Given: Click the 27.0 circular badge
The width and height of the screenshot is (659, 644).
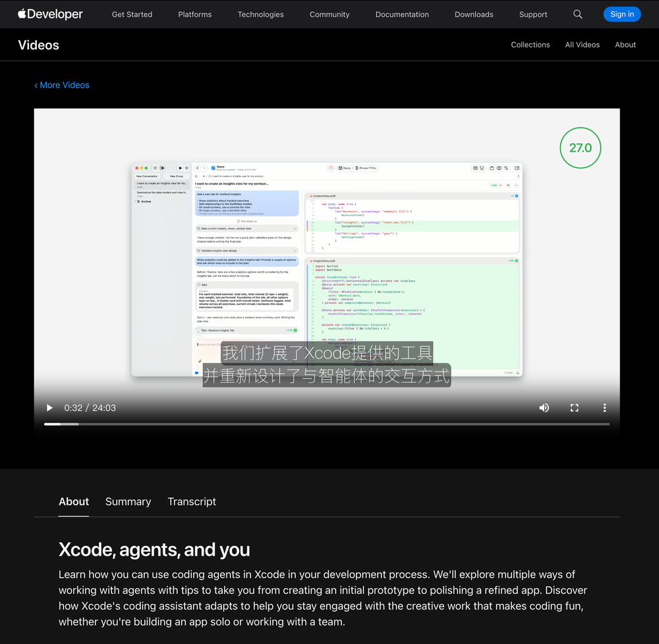Looking at the screenshot, I should 581,148.
